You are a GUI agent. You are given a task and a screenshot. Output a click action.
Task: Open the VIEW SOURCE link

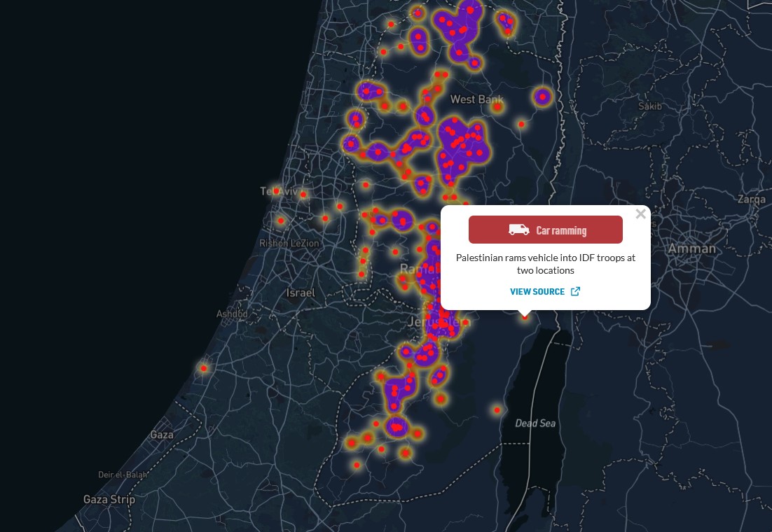[537, 291]
